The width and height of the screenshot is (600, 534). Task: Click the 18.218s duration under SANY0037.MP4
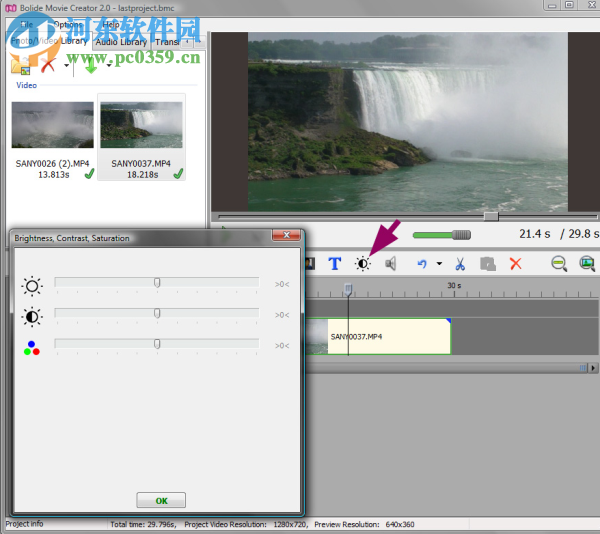pos(142,175)
